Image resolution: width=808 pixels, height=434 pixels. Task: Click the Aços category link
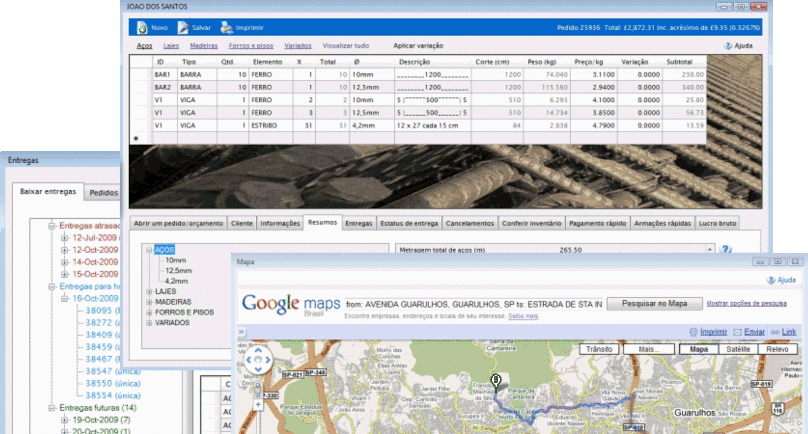click(144, 46)
